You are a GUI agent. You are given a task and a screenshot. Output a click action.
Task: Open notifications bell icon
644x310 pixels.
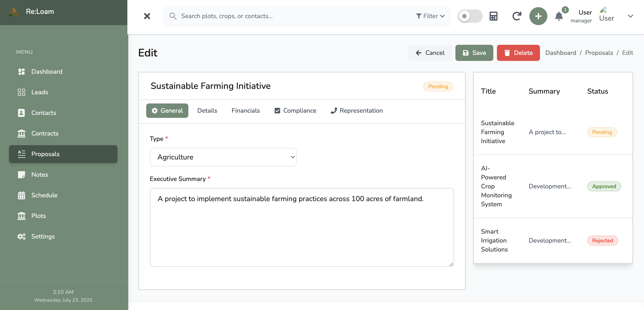tap(559, 17)
